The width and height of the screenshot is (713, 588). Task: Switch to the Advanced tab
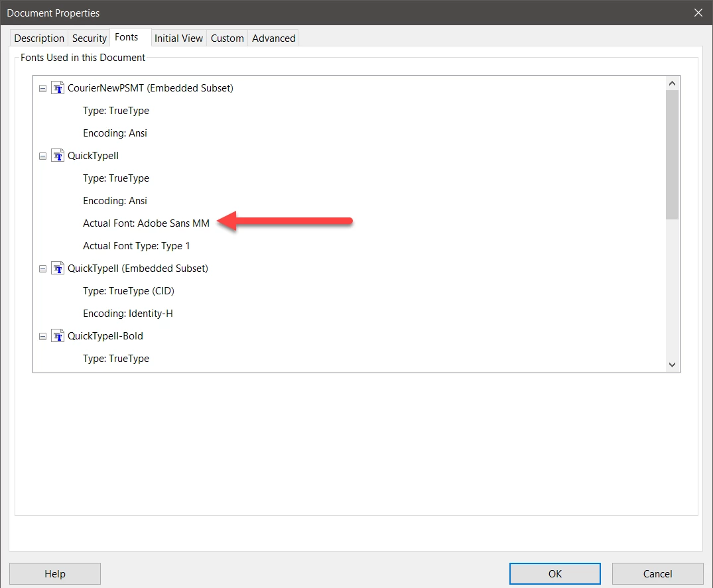(274, 38)
